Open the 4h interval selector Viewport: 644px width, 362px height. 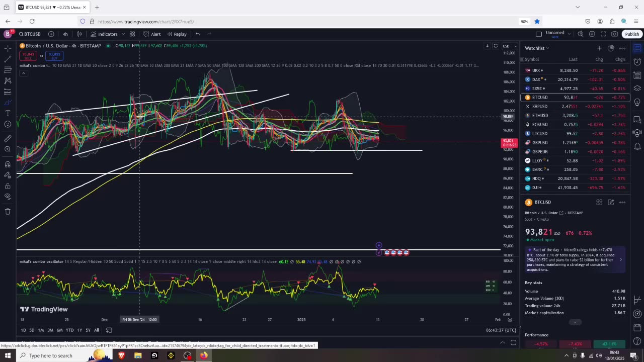pyautogui.click(x=65, y=34)
